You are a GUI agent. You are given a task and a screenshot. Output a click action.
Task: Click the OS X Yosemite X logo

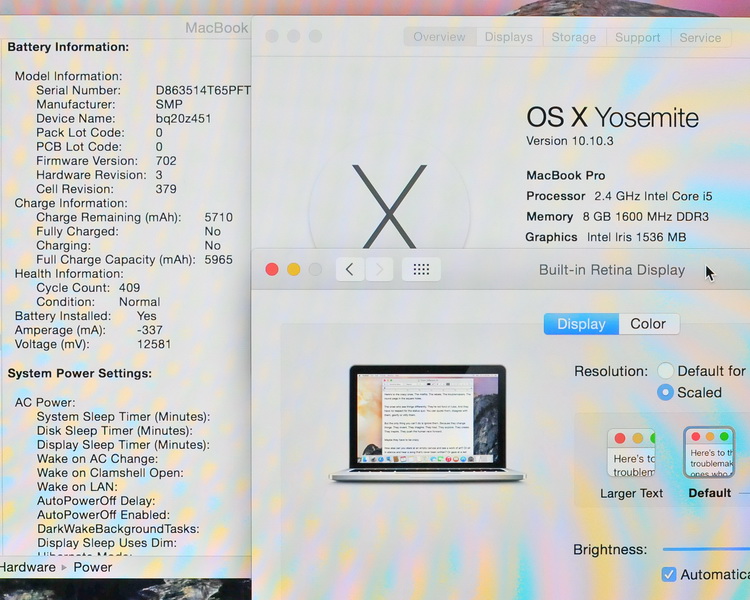coord(389,206)
